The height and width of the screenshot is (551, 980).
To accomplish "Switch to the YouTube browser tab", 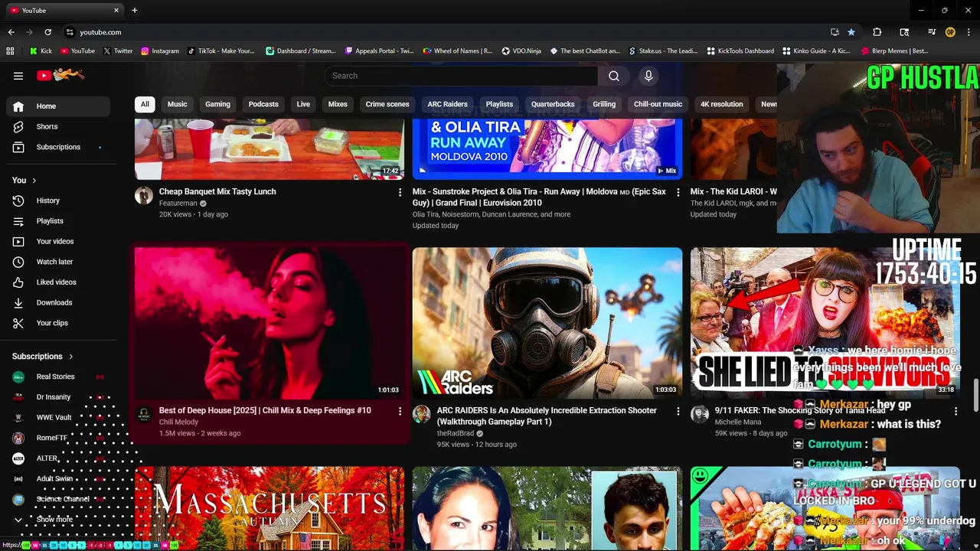I will click(65, 10).
